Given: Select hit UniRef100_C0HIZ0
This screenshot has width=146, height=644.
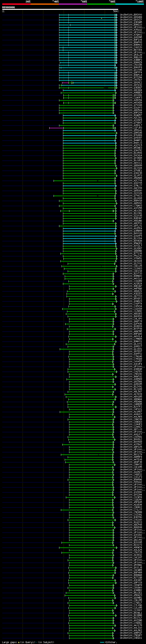Looking at the screenshot, I should click(x=131, y=47).
